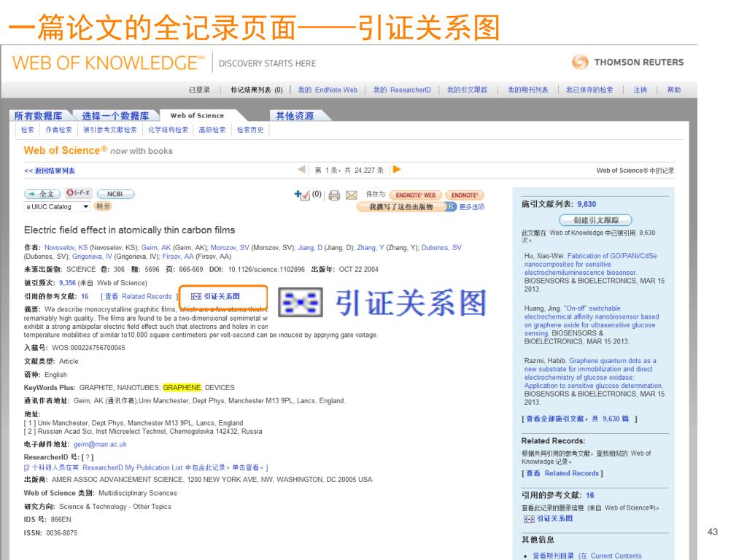The image size is (747, 560).
Task: Open author Jiang, D link
Action: click(310, 248)
